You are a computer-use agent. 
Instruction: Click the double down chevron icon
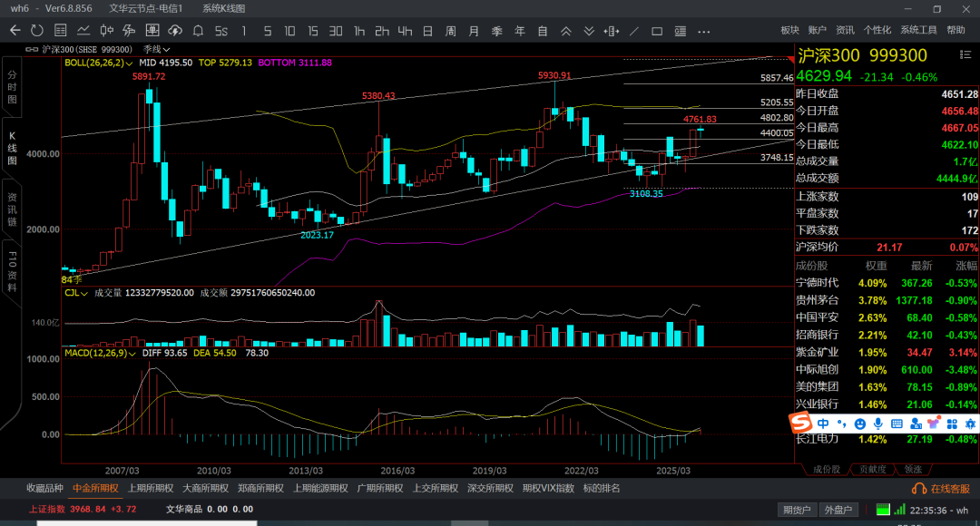click(x=590, y=31)
